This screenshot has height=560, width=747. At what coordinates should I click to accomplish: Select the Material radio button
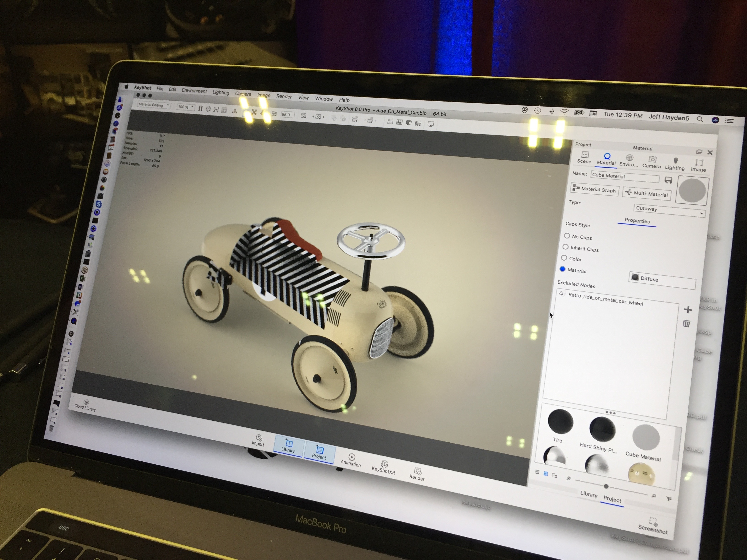point(563,269)
